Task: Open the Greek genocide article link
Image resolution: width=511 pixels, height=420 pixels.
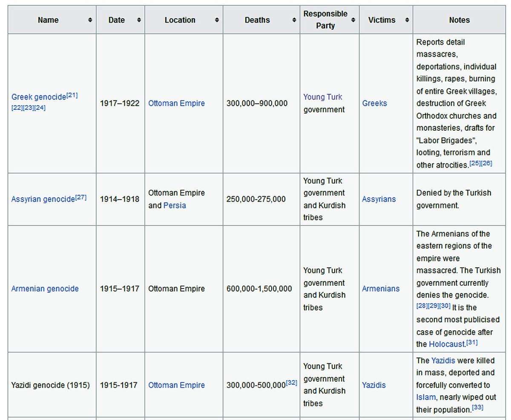Action: [x=39, y=97]
